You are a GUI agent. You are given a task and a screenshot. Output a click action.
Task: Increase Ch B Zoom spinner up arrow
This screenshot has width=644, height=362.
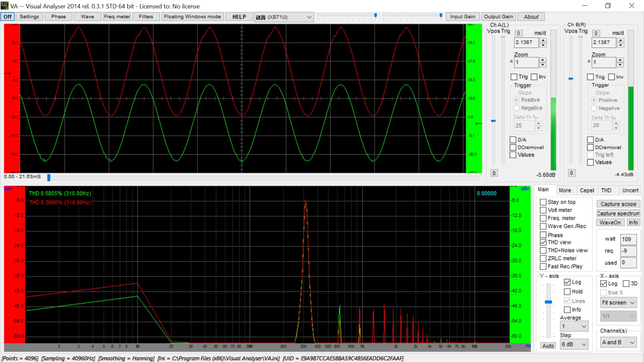(620, 60)
